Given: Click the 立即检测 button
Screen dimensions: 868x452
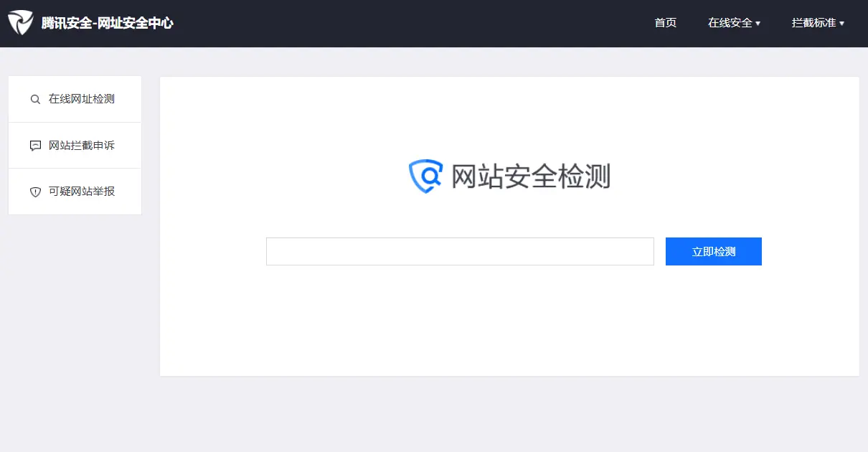Looking at the screenshot, I should pos(714,252).
